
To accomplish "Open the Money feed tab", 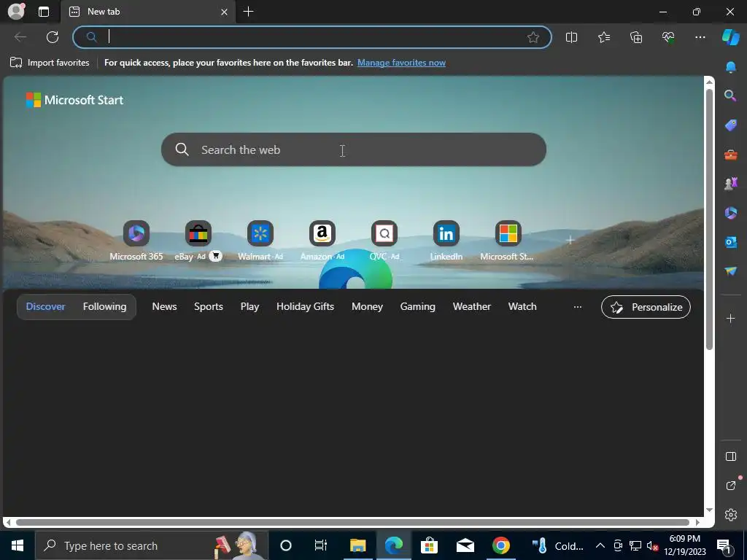I will coord(367,307).
